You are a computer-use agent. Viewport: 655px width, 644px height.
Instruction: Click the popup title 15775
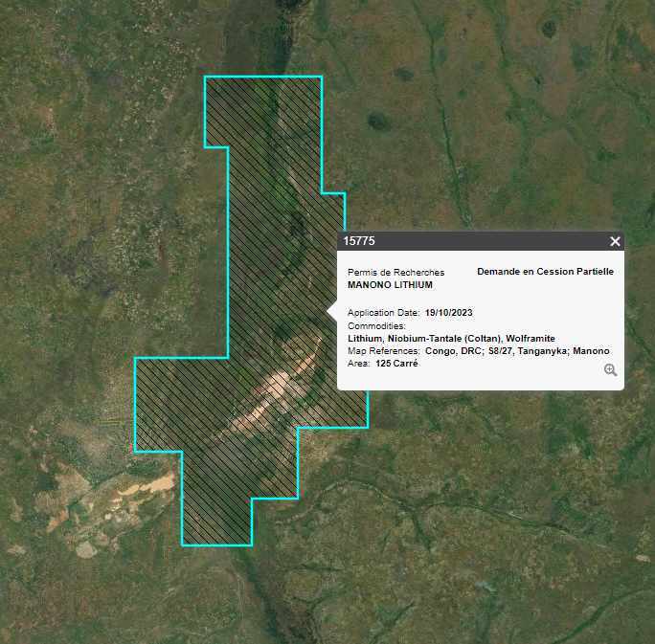[x=359, y=241]
